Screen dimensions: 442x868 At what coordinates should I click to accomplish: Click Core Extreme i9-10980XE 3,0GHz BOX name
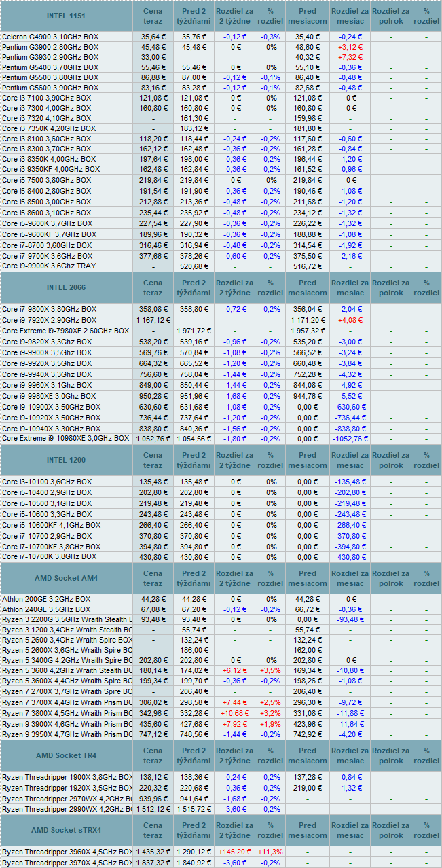click(65, 439)
